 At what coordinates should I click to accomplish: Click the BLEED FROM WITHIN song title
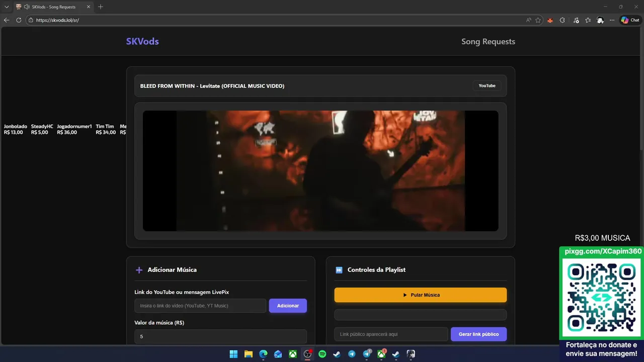(x=212, y=86)
